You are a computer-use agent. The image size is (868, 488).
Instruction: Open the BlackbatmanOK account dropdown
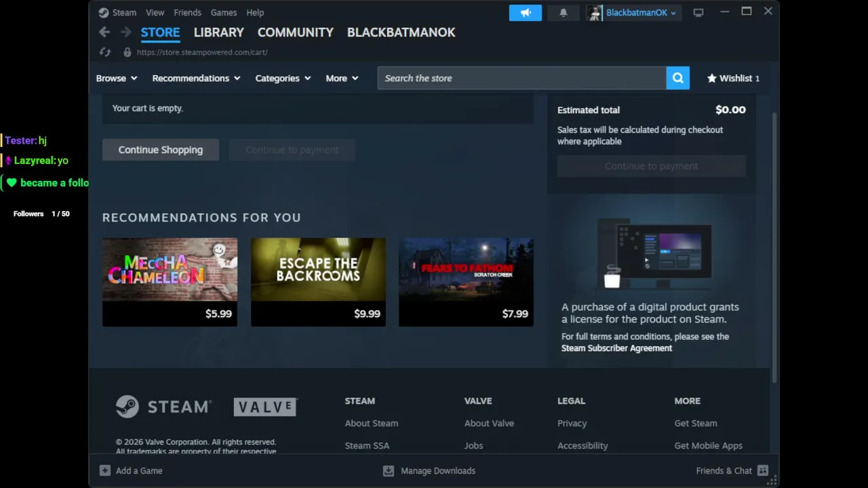click(641, 13)
